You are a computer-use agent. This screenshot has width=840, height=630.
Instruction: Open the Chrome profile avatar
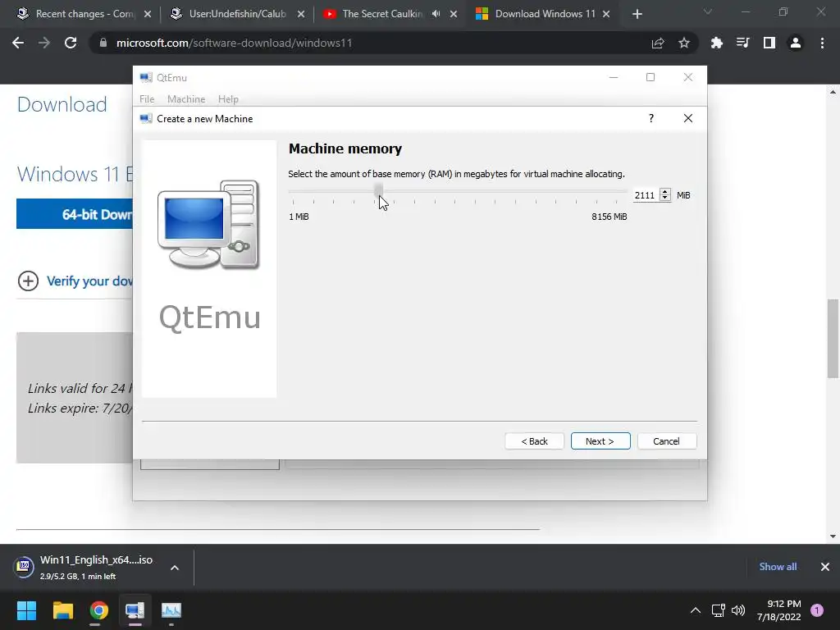pyautogui.click(x=796, y=43)
